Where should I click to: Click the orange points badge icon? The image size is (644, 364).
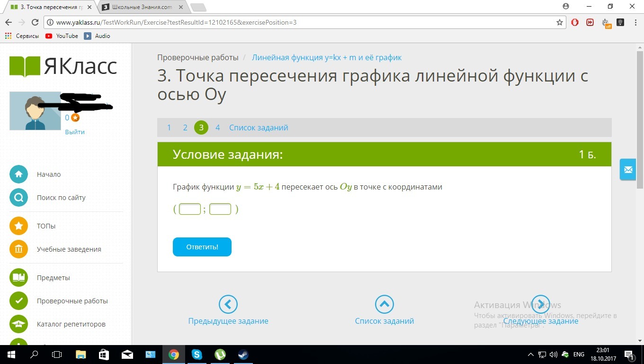(75, 118)
